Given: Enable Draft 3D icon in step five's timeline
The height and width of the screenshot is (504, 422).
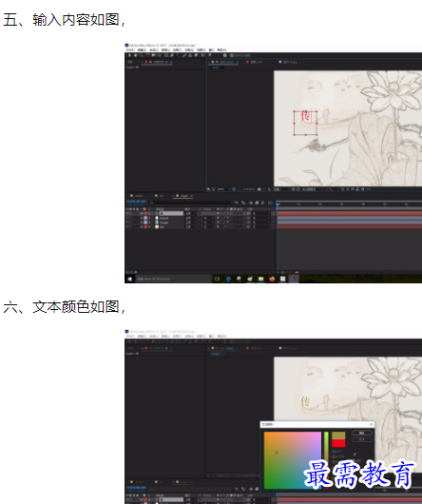Looking at the screenshot, I should 243,203.
